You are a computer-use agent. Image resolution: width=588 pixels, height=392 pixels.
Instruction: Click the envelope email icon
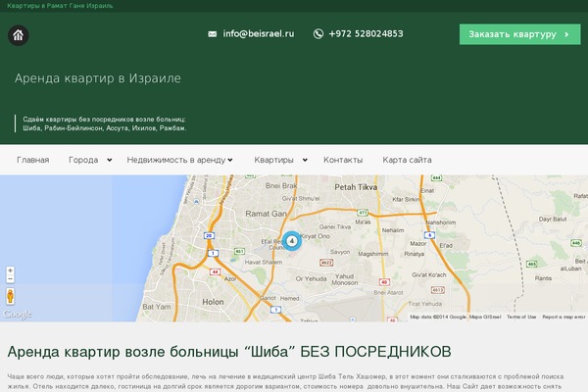[213, 34]
